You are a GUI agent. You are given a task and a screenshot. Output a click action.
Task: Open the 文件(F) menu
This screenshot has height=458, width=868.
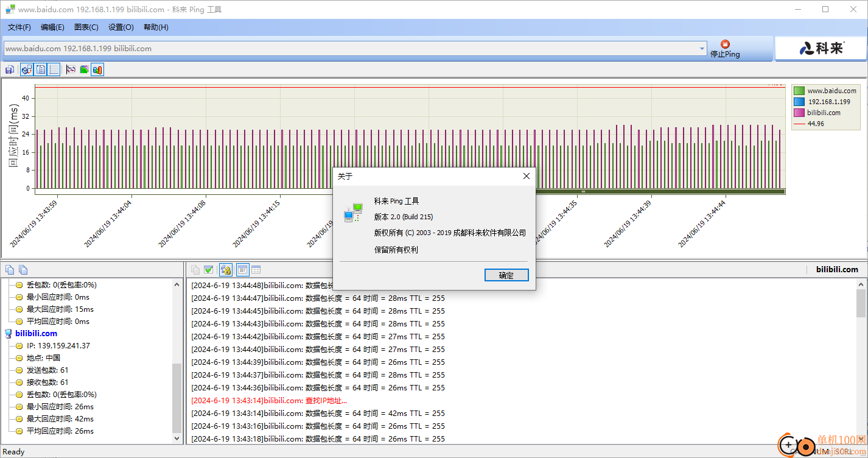click(19, 27)
